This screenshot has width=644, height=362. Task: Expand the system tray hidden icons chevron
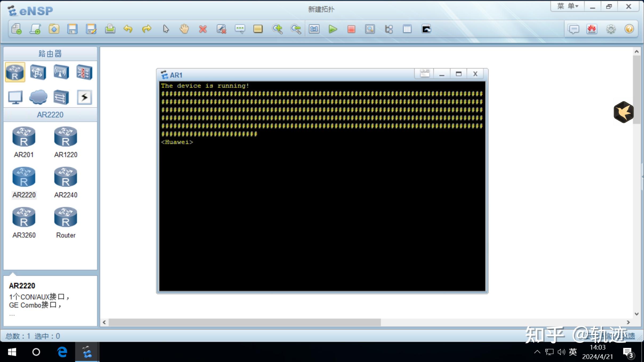click(537, 352)
